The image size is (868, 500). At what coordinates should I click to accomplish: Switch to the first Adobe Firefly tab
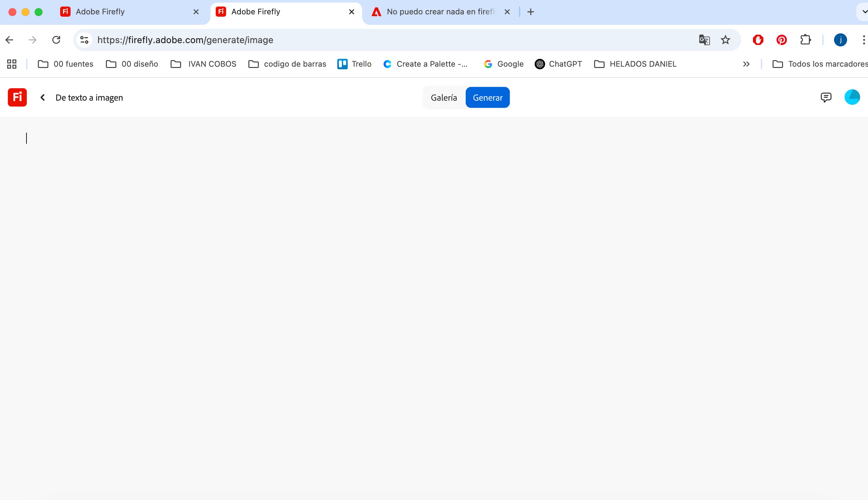(x=100, y=12)
